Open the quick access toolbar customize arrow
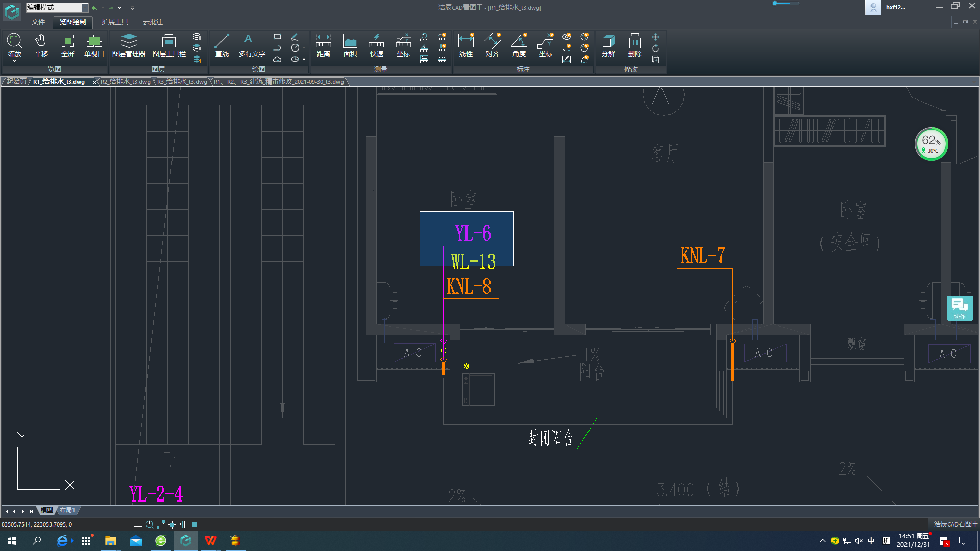 132,8
